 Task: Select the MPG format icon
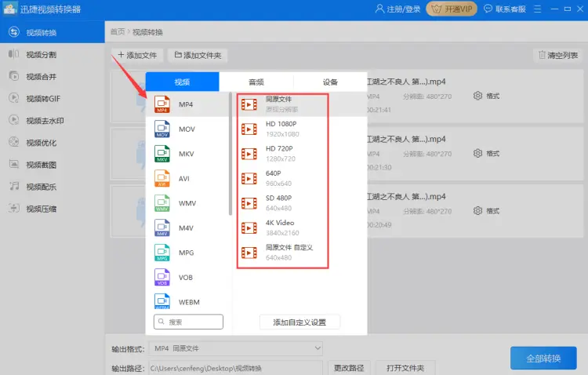(x=162, y=253)
